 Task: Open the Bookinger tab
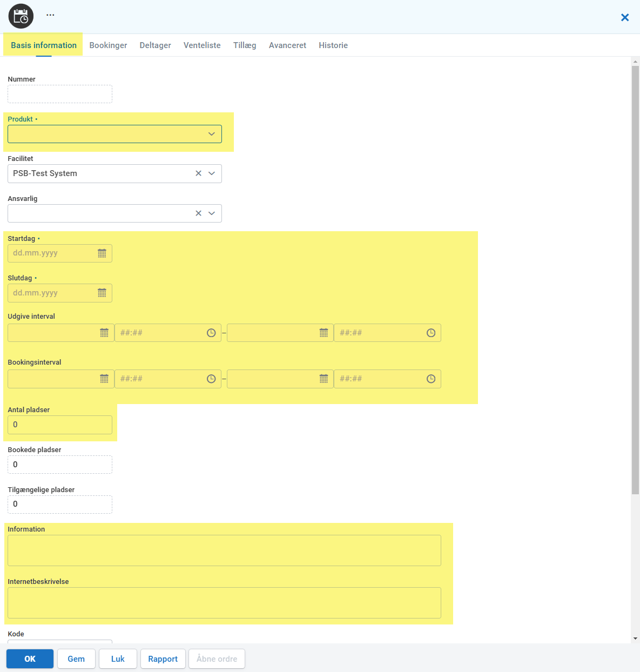click(108, 45)
